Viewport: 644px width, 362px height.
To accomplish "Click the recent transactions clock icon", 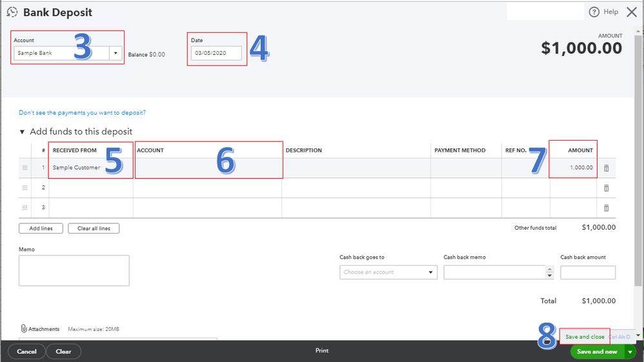I will pyautogui.click(x=12, y=12).
